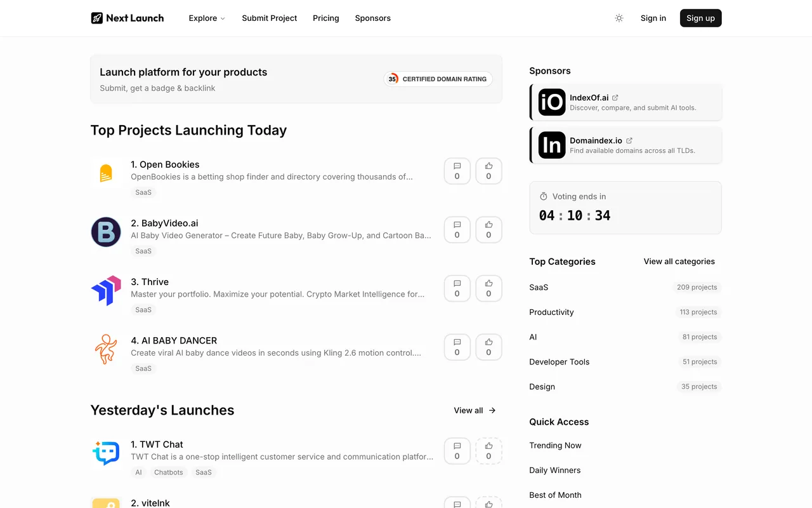Click the Domaindex.io sponsor logo
This screenshot has height=508, width=812.
point(552,145)
